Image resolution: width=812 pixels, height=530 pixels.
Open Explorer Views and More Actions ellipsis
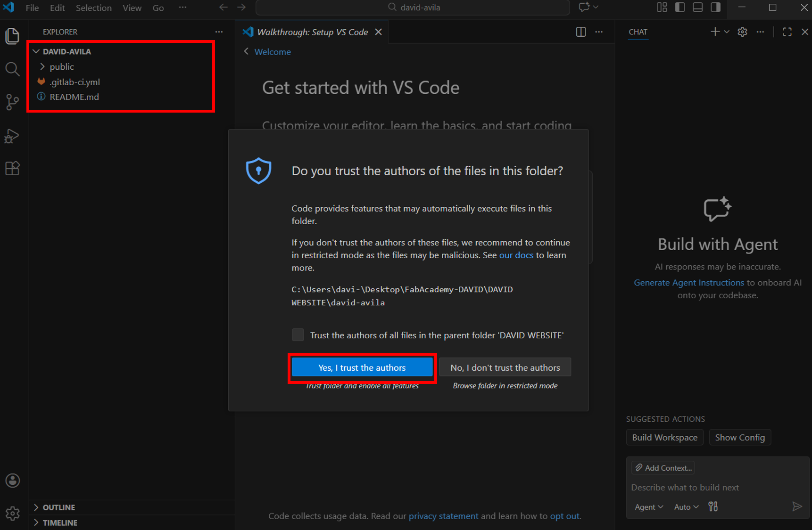point(219,32)
